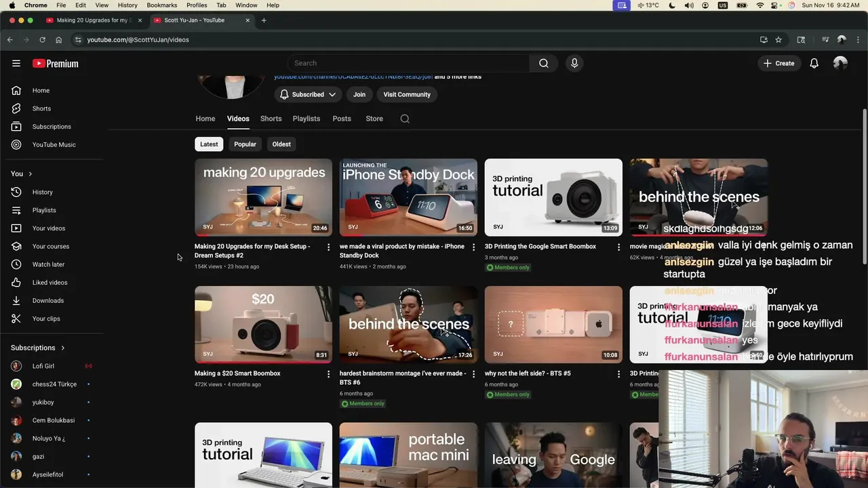Open the making 20 upgrades thumbnail
Viewport: 868px width, 488px height.
coord(263,197)
